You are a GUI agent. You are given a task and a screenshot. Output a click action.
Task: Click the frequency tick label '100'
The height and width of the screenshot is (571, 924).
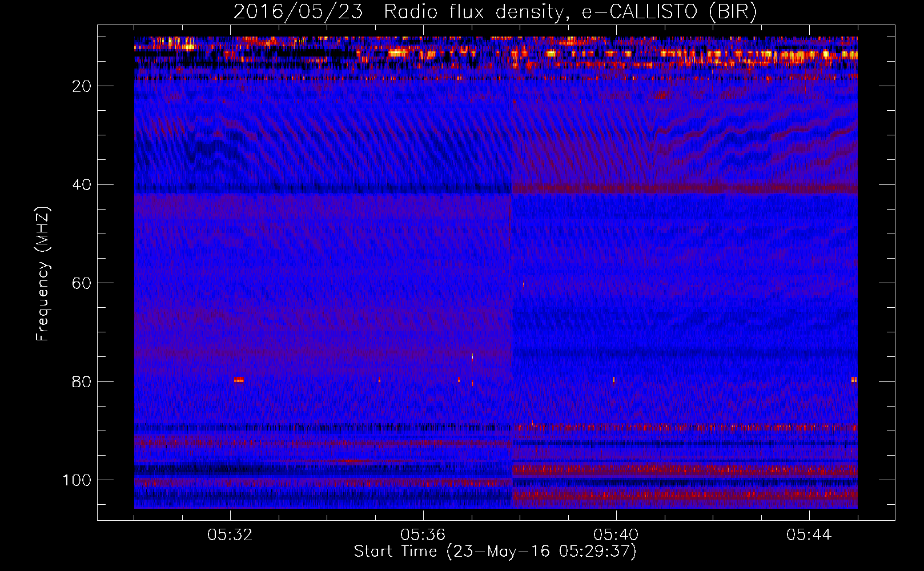pos(77,480)
